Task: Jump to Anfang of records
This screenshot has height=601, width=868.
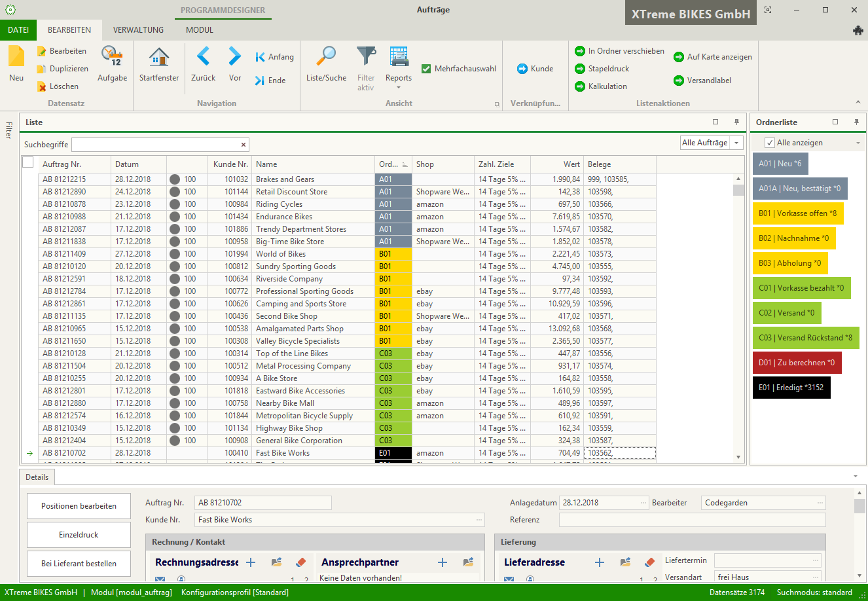Action: click(x=275, y=57)
